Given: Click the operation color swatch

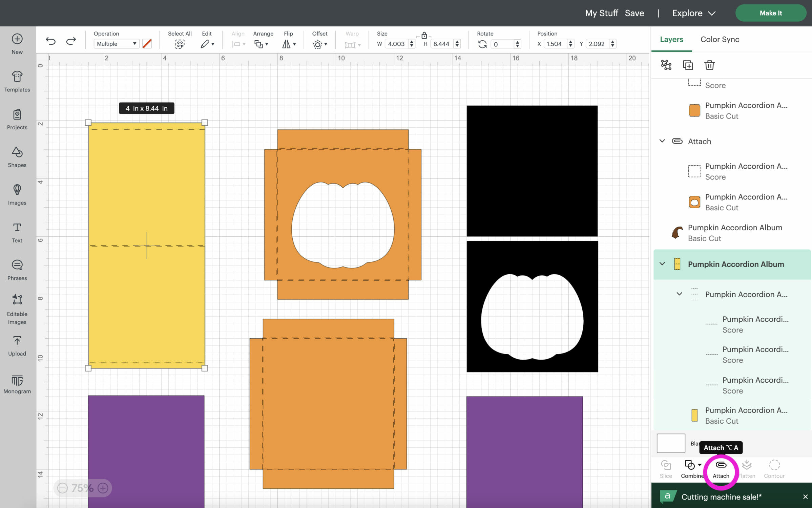Looking at the screenshot, I should pos(147,44).
